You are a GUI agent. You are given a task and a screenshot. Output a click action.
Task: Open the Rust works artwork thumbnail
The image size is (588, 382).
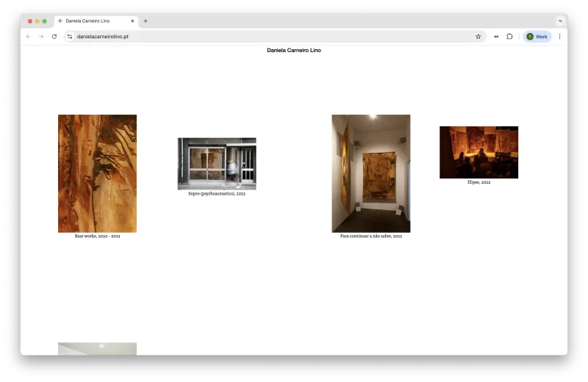point(98,173)
